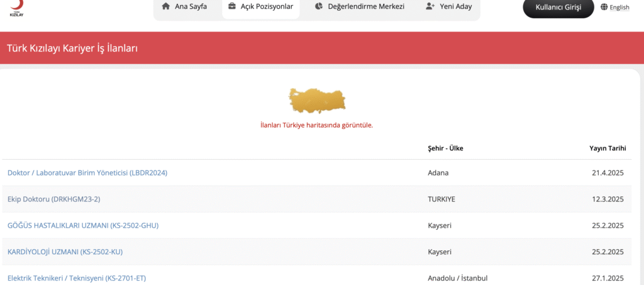Image resolution: width=644 pixels, height=285 pixels.
Task: Click the Adana city cell
Action: pos(438,173)
